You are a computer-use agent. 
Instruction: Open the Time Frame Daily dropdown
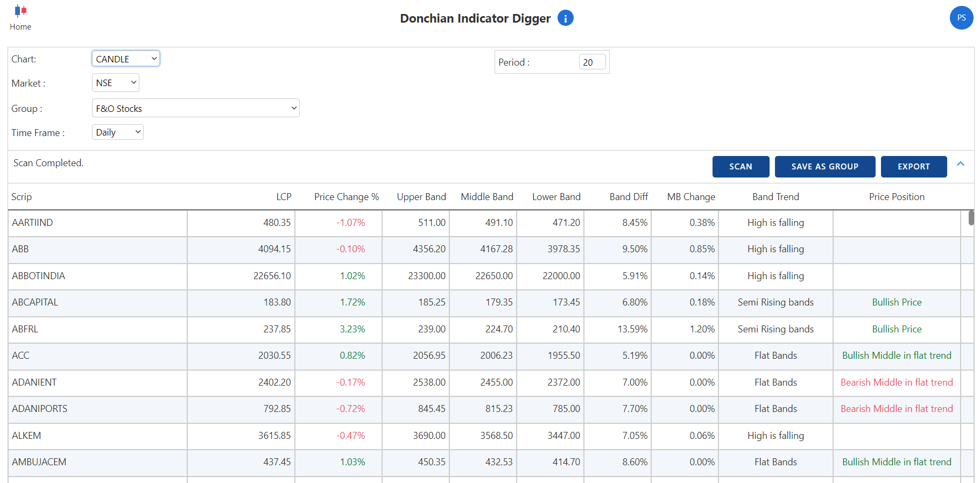click(x=117, y=132)
